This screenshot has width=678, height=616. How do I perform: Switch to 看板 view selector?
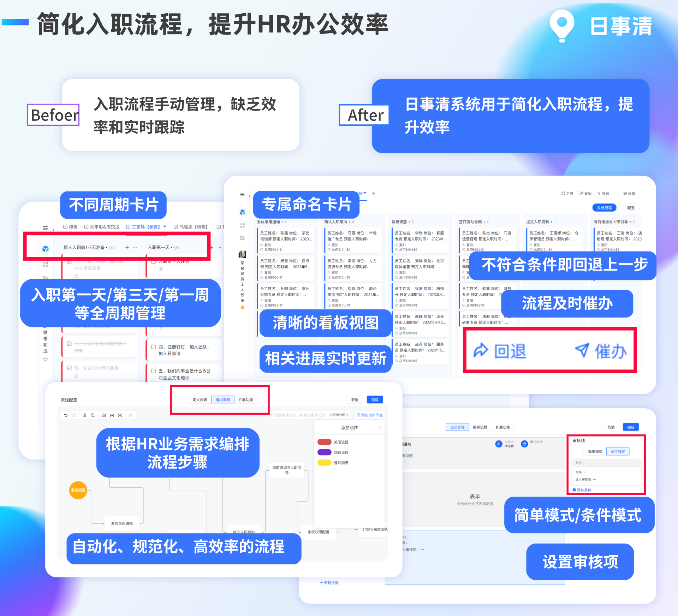pos(586,193)
